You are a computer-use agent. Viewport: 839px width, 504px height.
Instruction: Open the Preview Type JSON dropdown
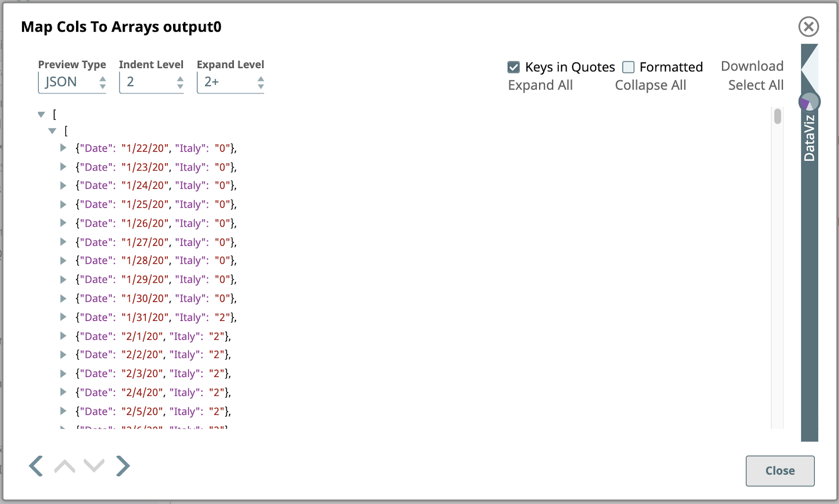(x=72, y=82)
